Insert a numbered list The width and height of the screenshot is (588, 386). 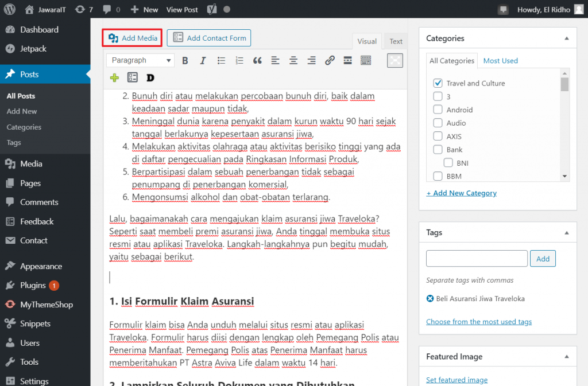(x=239, y=60)
